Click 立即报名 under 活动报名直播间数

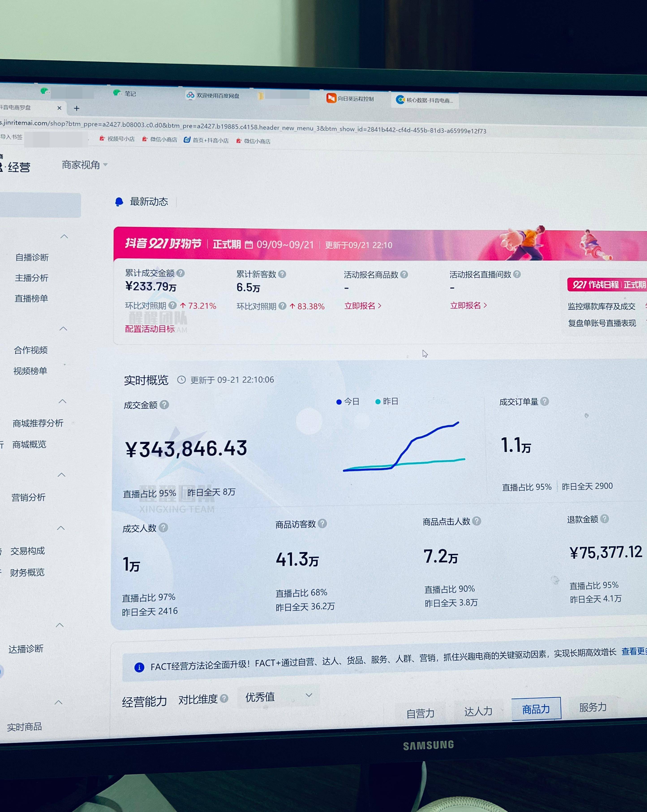point(468,306)
